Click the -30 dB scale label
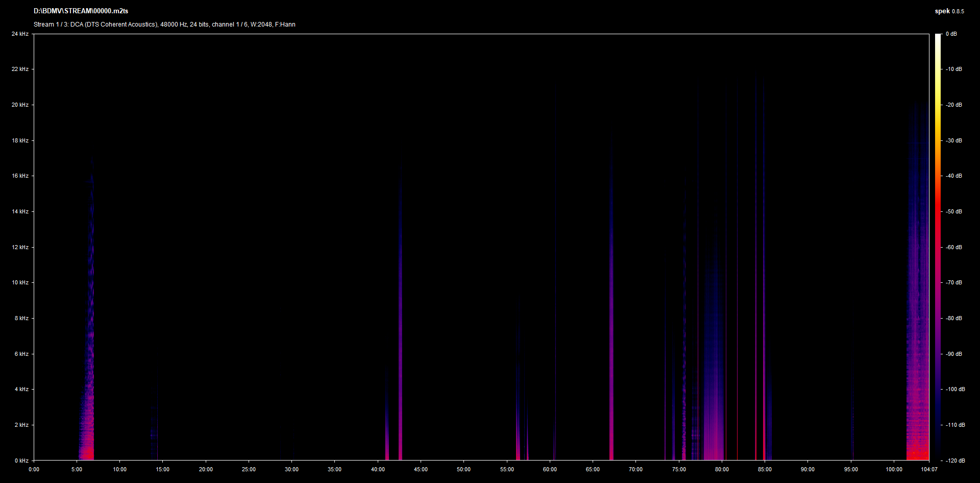Image resolution: width=980 pixels, height=483 pixels. (x=953, y=140)
